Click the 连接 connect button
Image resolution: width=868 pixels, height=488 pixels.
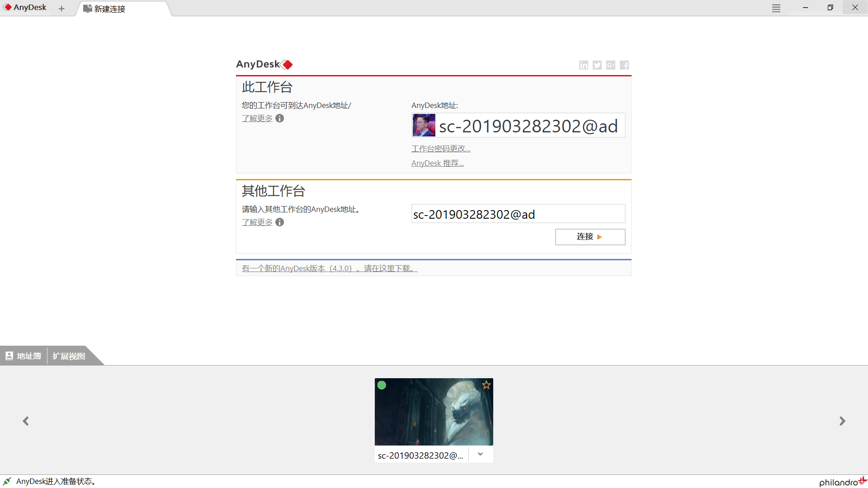tap(590, 237)
